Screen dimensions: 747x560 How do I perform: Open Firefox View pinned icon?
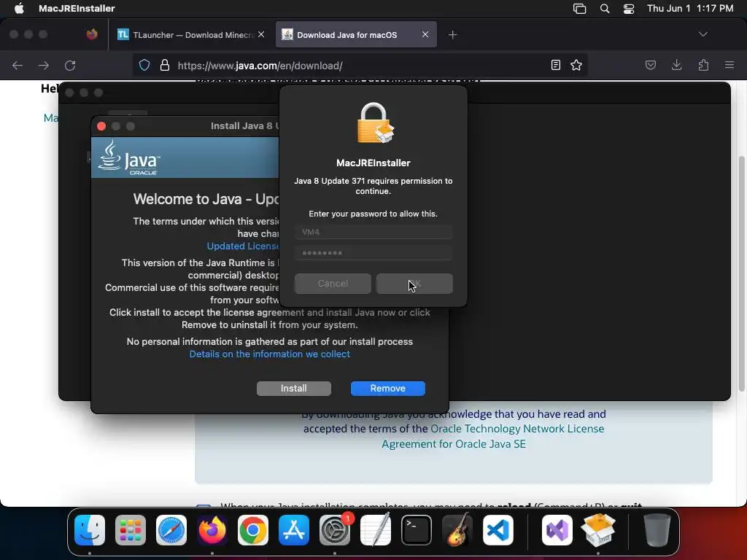pos(92,34)
